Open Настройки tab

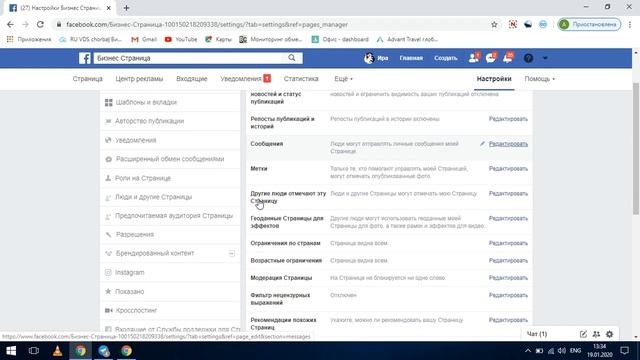click(x=494, y=79)
